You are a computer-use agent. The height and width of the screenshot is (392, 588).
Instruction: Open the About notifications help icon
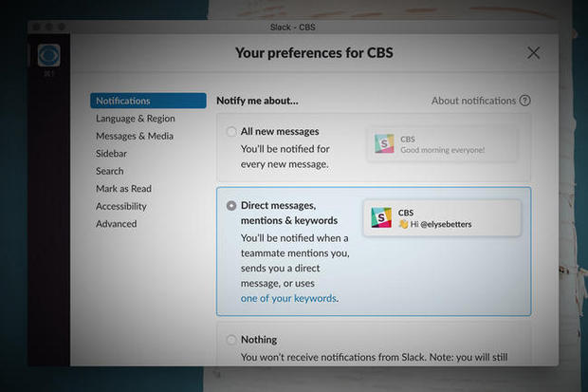525,101
